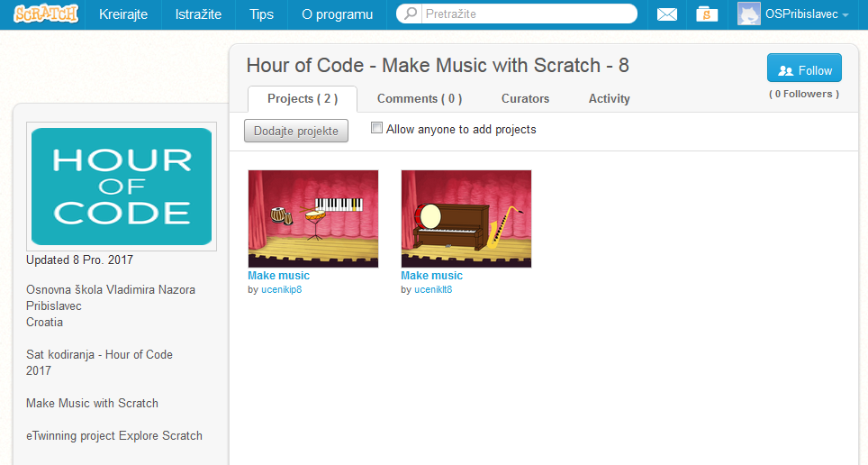Viewport: 868px width, 465px height.
Task: Open Make music title by uceniklt8
Action: coord(432,276)
